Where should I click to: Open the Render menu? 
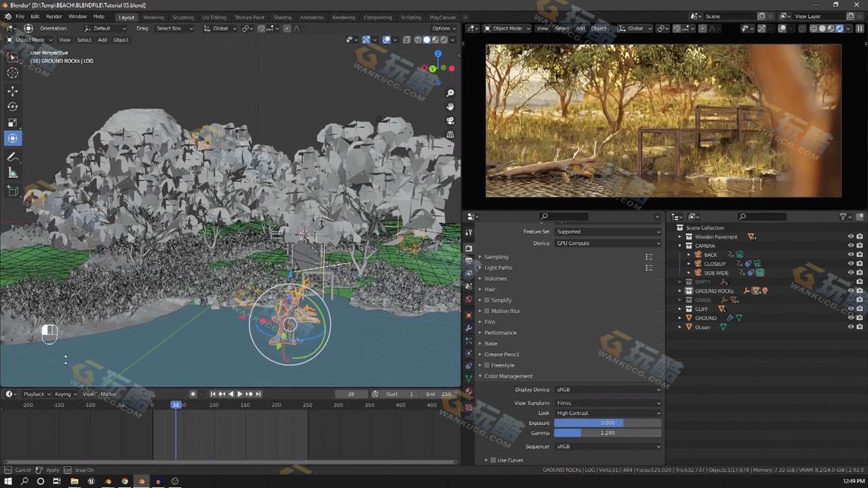(x=54, y=16)
